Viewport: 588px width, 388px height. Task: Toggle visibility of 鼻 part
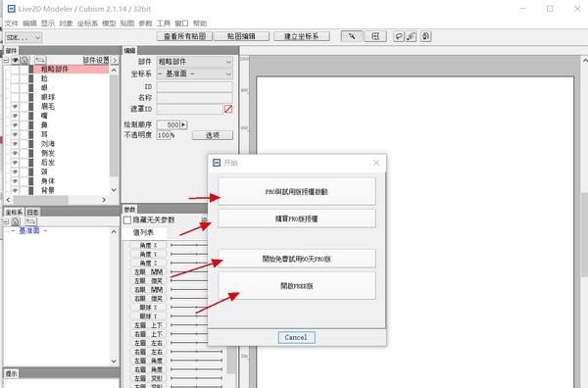pyautogui.click(x=15, y=125)
